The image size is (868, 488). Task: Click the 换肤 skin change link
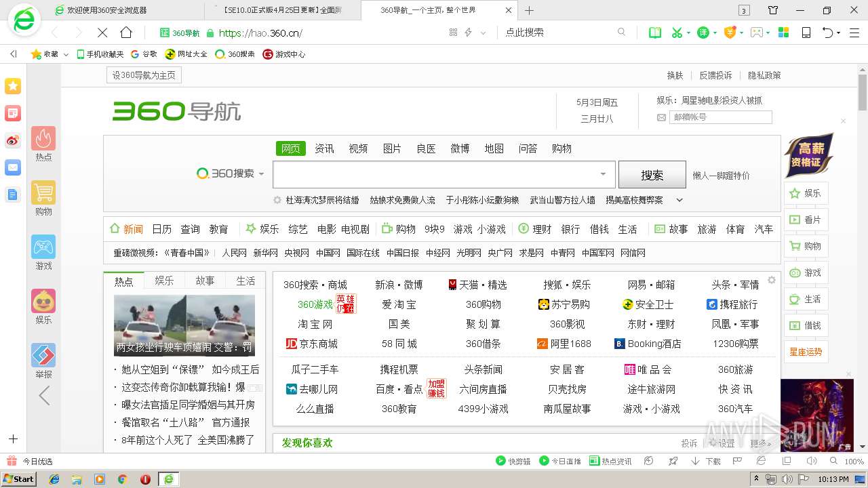[675, 75]
